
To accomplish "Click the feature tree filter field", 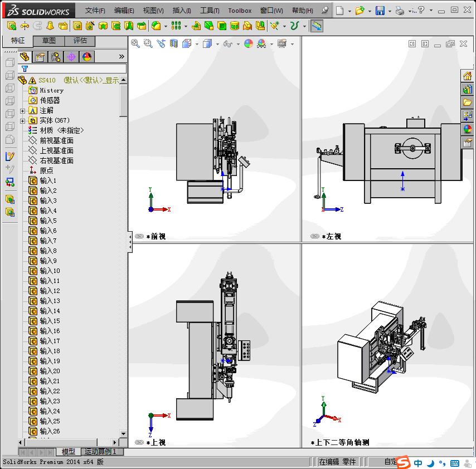I will [72, 69].
